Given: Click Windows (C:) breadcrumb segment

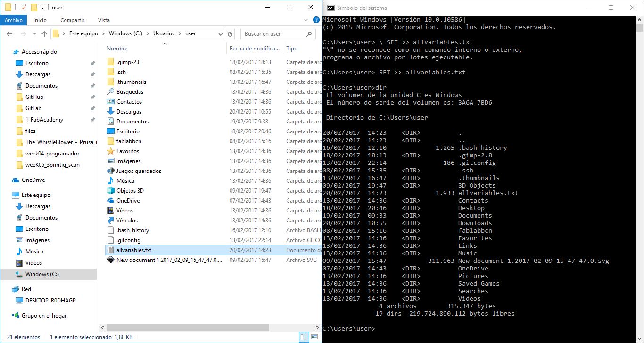Looking at the screenshot, I should click(x=125, y=34).
